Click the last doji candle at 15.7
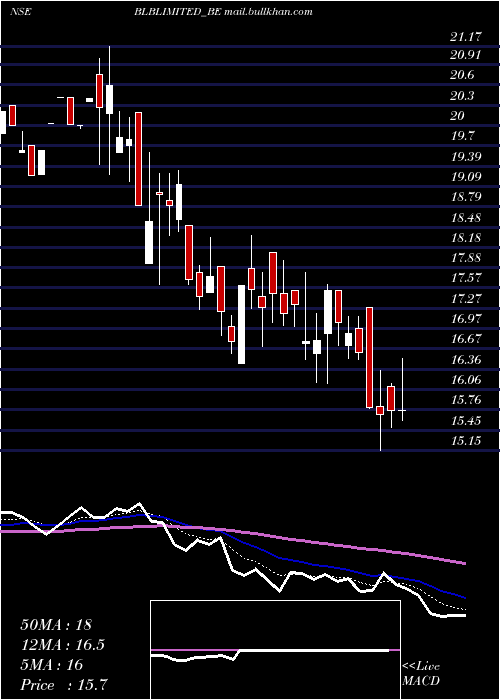 pyautogui.click(x=402, y=409)
